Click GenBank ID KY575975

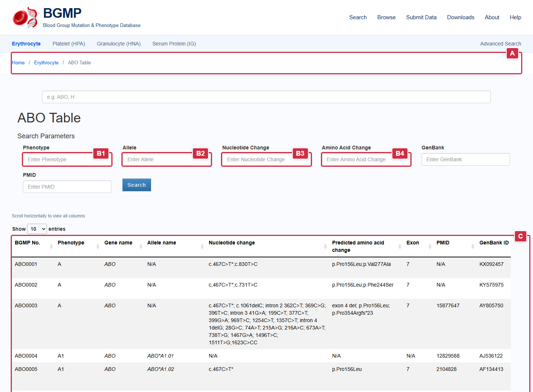(491, 285)
